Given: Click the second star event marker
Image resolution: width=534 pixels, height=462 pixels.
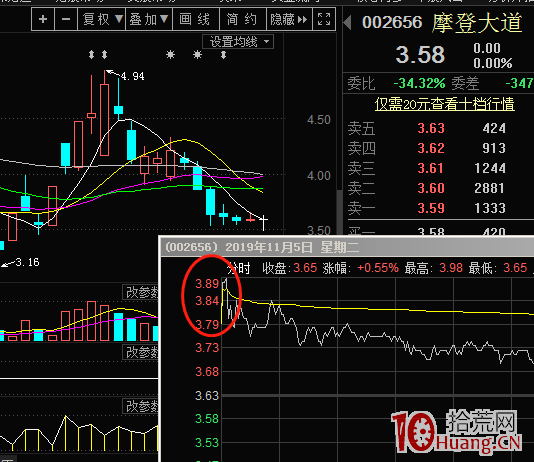Looking at the screenshot, I should click(x=197, y=54).
